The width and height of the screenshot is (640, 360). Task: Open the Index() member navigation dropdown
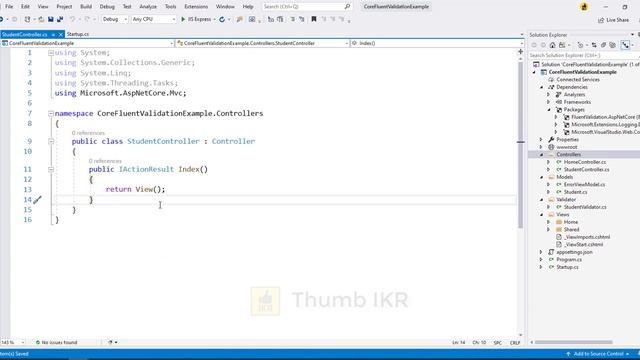(x=437, y=43)
